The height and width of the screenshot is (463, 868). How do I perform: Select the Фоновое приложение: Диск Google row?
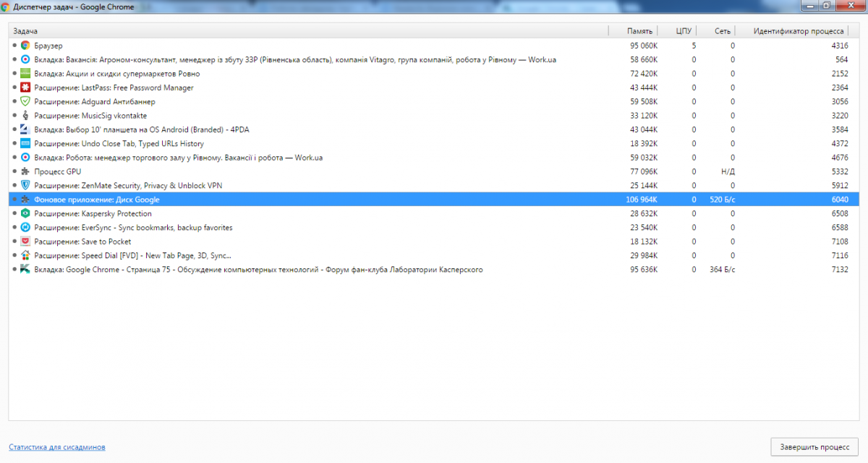pos(434,200)
